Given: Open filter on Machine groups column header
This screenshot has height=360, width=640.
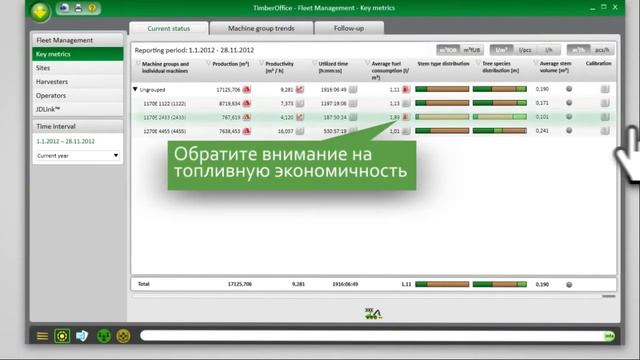Looking at the screenshot, I should [x=138, y=64].
